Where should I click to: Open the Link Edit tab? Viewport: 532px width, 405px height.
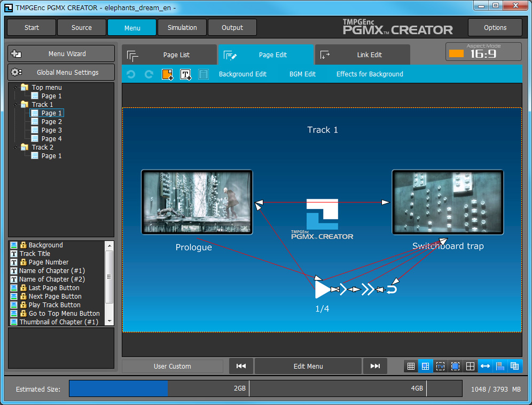362,54
